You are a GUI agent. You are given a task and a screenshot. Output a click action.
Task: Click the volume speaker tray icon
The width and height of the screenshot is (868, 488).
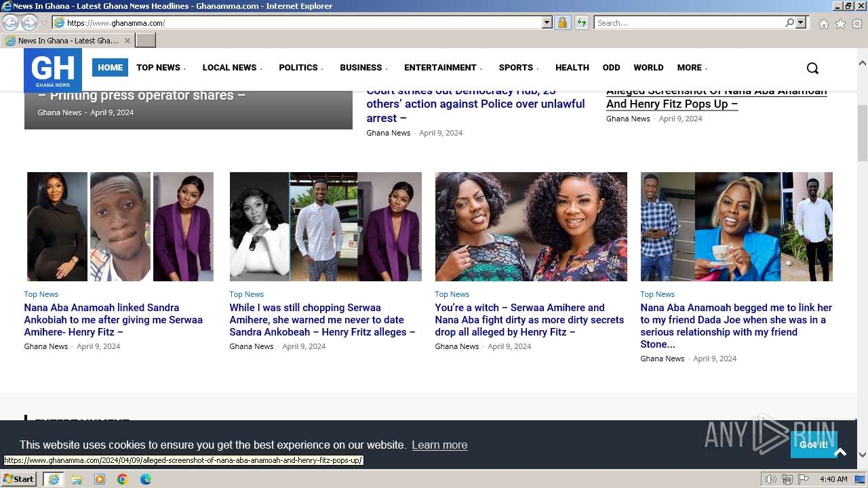pyautogui.click(x=770, y=479)
